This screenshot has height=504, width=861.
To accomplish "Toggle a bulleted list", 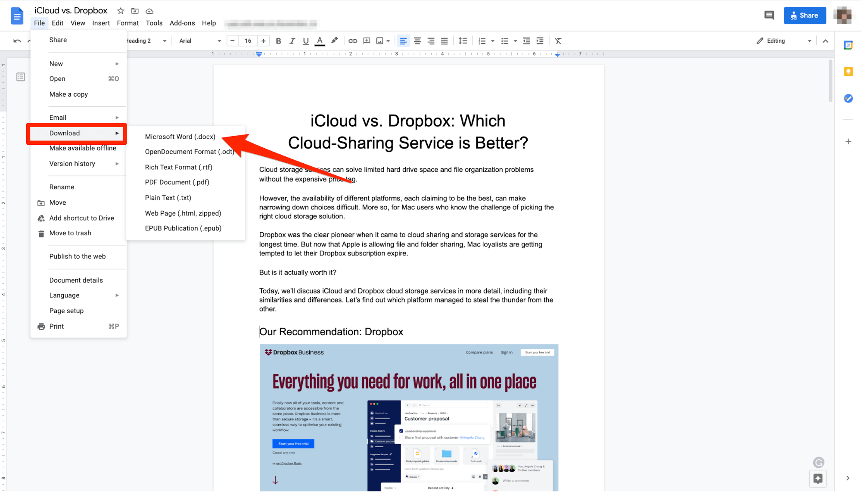I will click(x=505, y=40).
